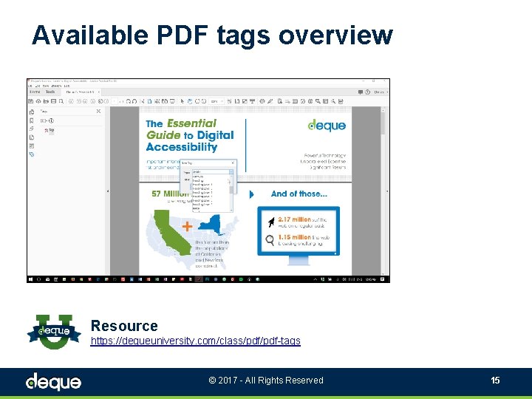The image size is (532, 399).
Task: Open the Edit menu in Acrobat
Action: 38,86
